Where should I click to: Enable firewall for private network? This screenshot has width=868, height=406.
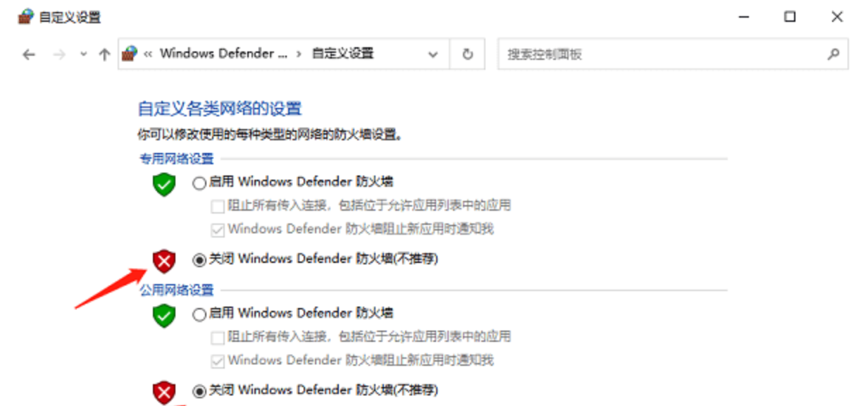pos(199,183)
